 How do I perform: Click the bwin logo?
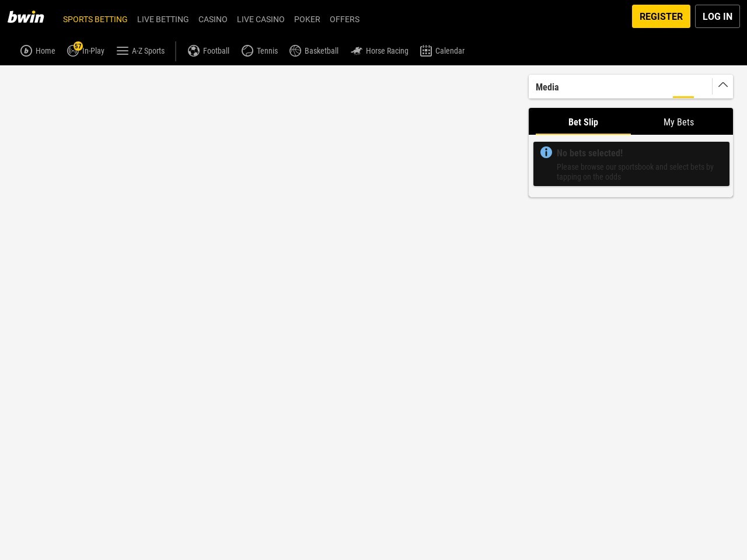tap(26, 17)
